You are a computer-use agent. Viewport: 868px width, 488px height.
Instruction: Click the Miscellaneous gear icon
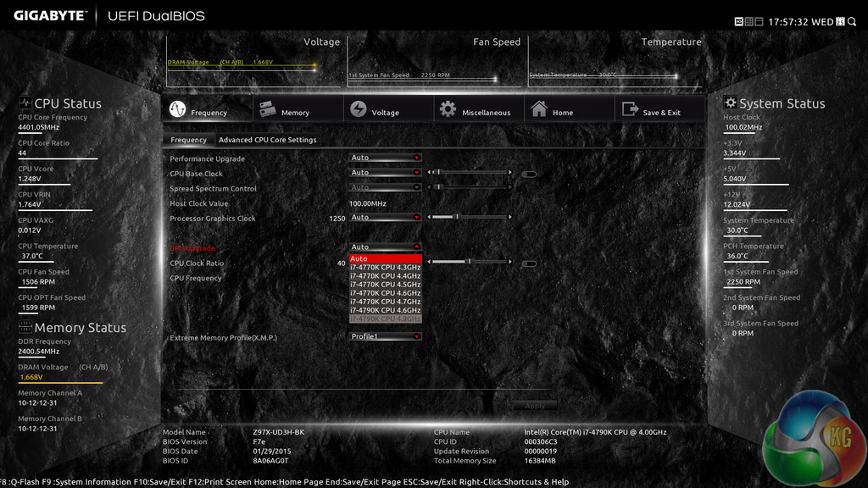[448, 109]
